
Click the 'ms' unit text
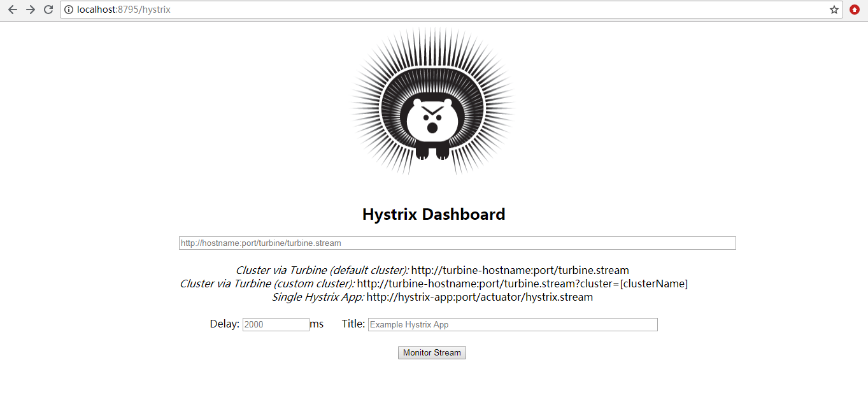pyautogui.click(x=317, y=324)
